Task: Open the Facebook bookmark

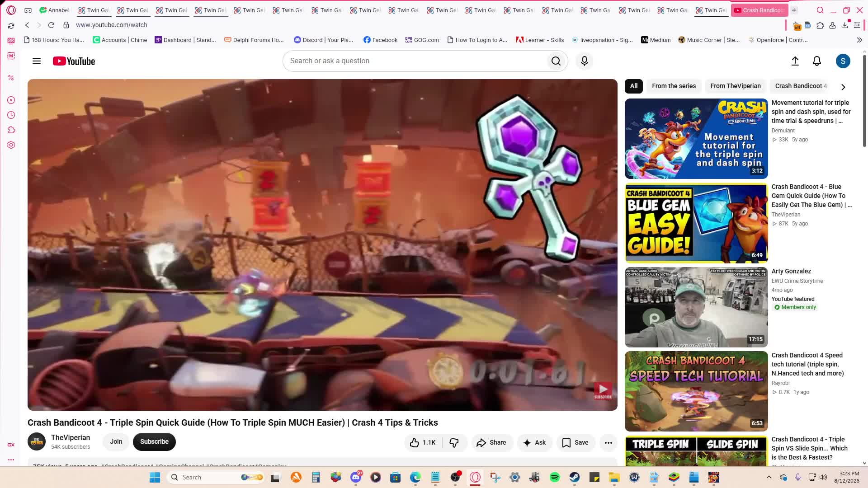Action: pos(380,40)
